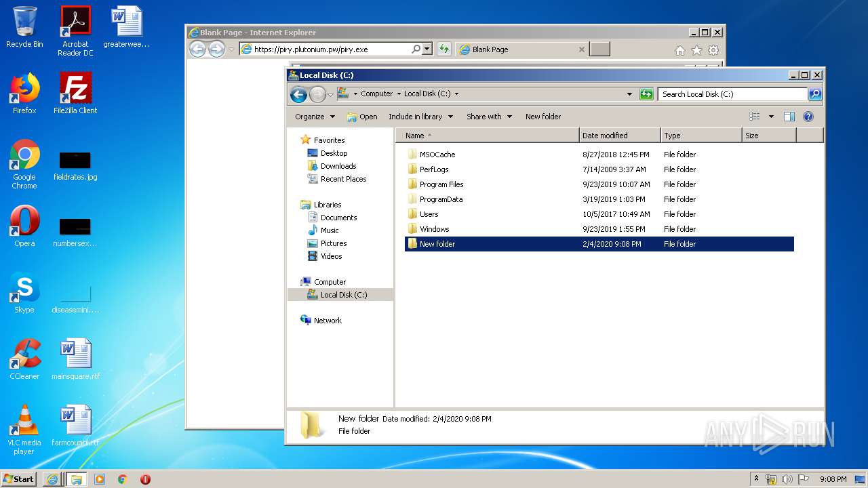
Task: Close the Blank Page tab
Action: (582, 49)
